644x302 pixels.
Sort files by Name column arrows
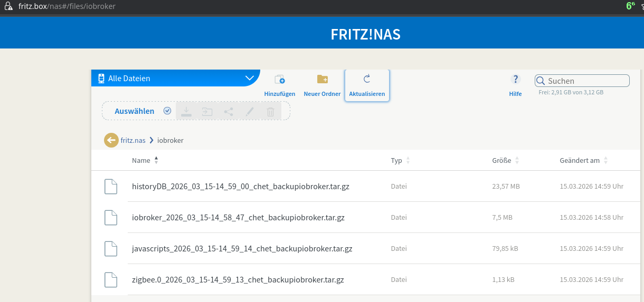click(156, 160)
